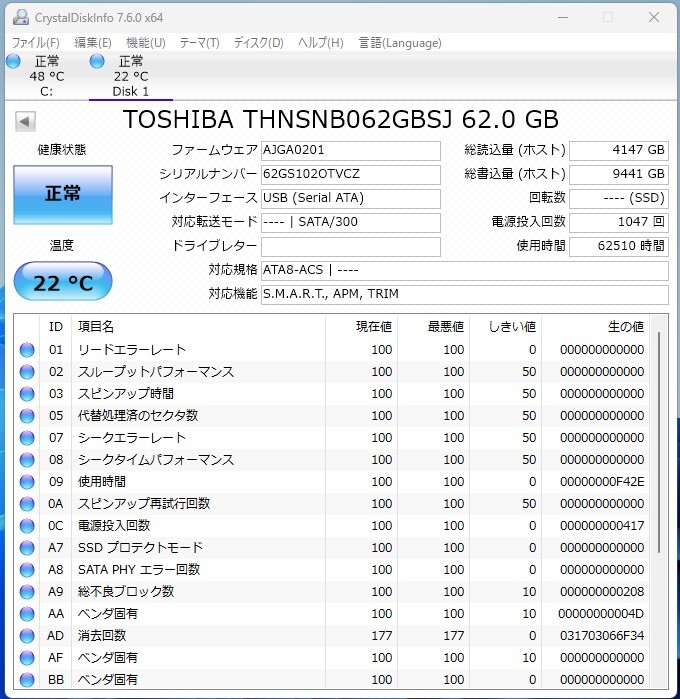The image size is (680, 699).
Task: Click the transfer mode field SATA/300
Action: [350, 222]
